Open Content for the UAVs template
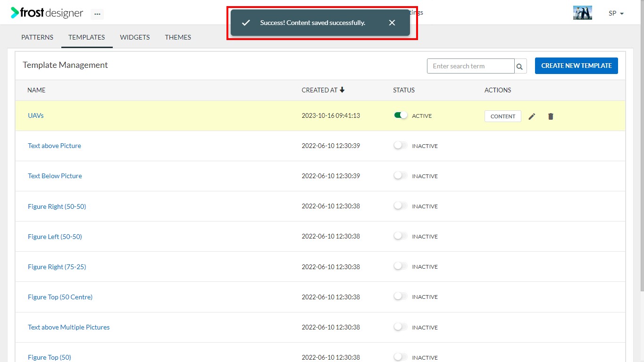The width and height of the screenshot is (644, 362). (502, 116)
